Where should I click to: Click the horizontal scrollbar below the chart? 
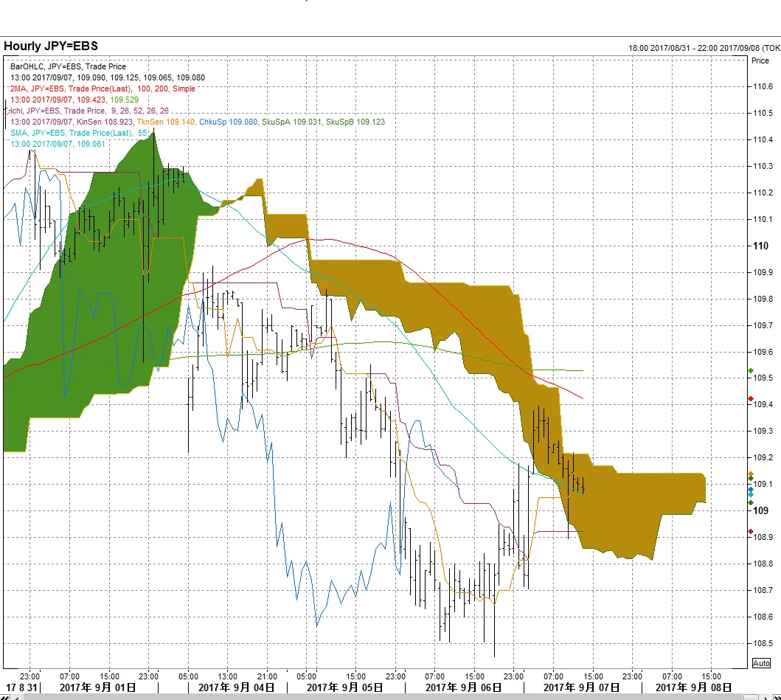[369, 697]
